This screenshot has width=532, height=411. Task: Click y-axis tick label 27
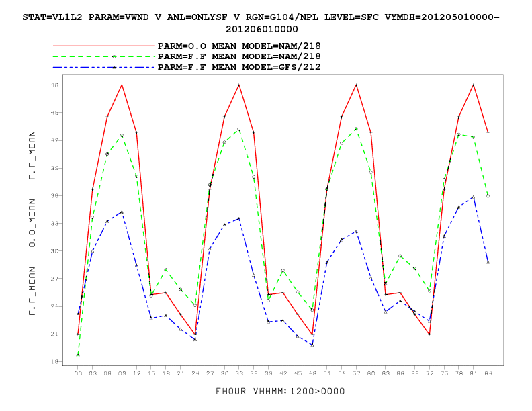(54, 279)
